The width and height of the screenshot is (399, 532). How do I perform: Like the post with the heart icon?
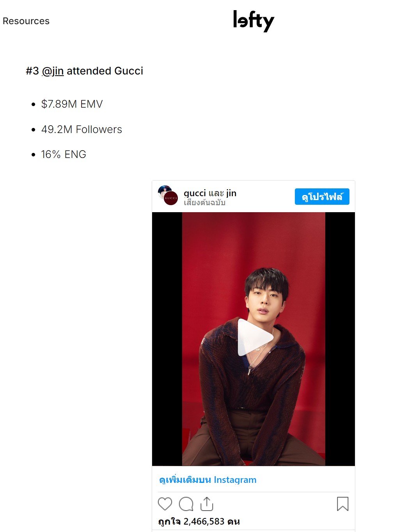click(x=165, y=504)
